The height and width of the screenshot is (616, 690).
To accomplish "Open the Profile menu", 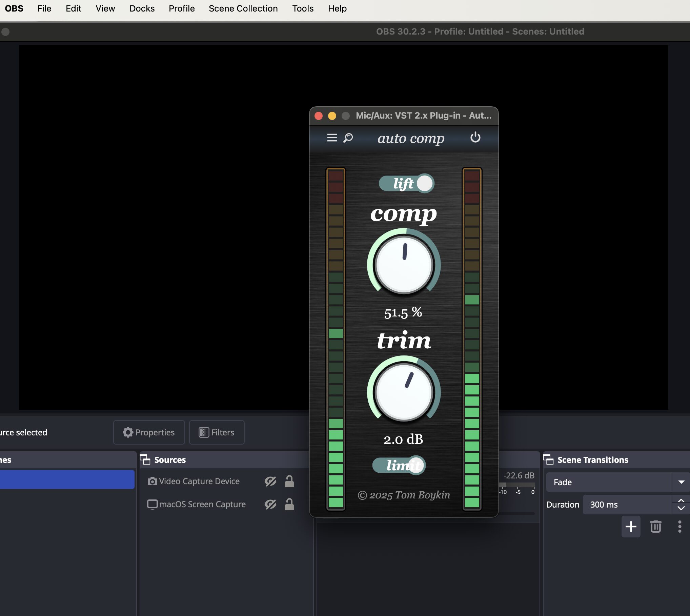I will (182, 8).
